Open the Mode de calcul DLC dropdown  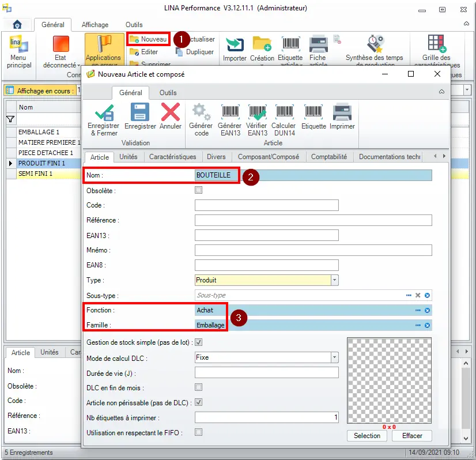click(x=335, y=357)
